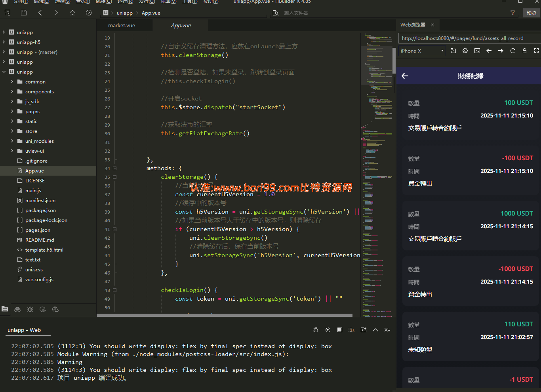The height and width of the screenshot is (392, 541).
Task: Click the -1000 USDT record amount
Action: point(516,269)
